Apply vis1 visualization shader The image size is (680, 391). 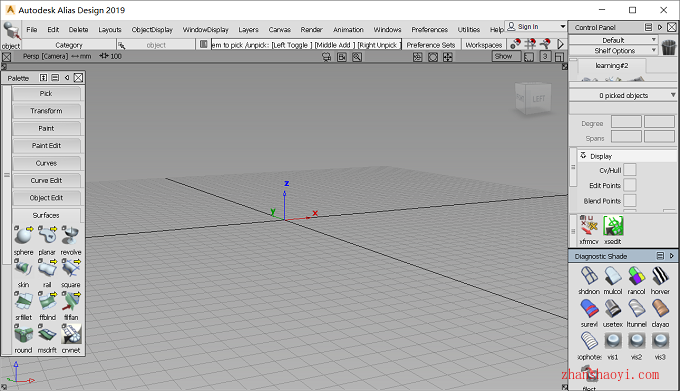point(613,342)
